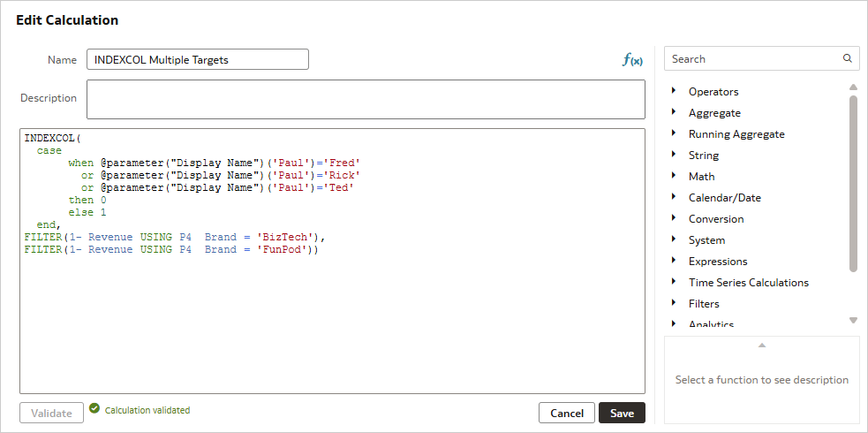868x433 pixels.
Task: Select Time Series Calculations item
Action: point(748,283)
